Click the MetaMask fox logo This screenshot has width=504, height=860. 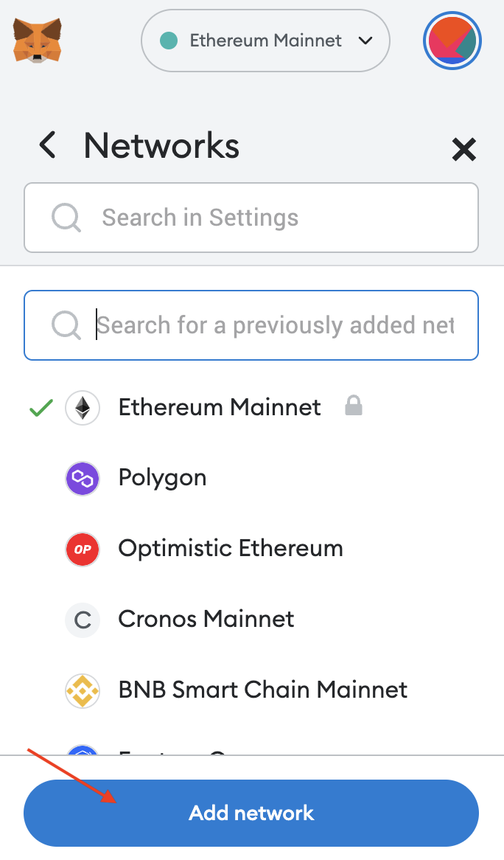[x=37, y=41]
